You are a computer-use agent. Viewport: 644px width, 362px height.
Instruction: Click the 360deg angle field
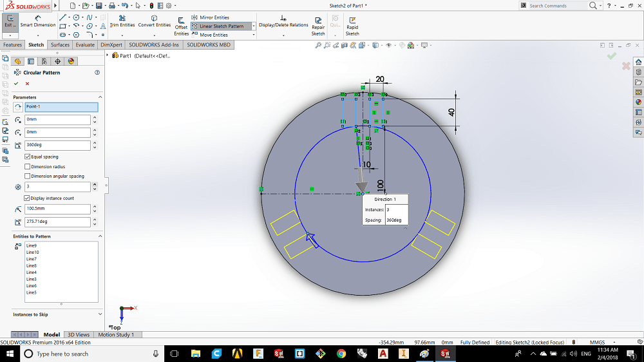pyautogui.click(x=57, y=145)
